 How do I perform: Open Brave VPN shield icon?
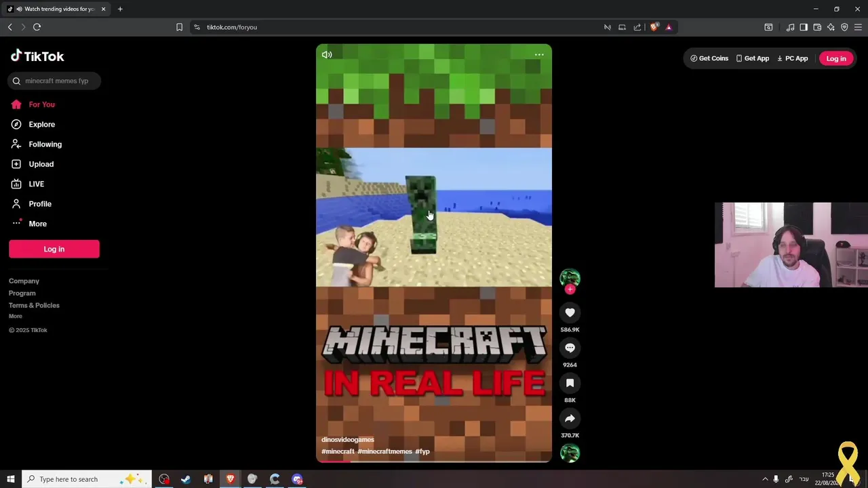pyautogui.click(x=844, y=27)
